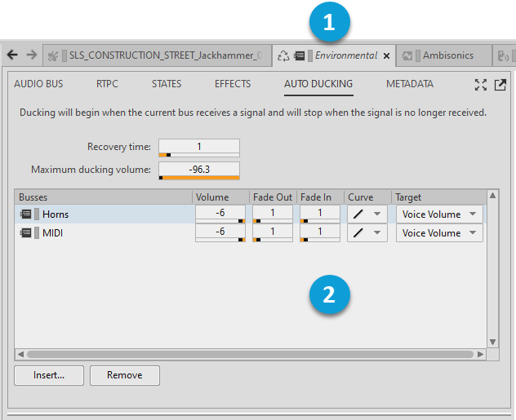Switch to the RTPC tab

click(x=107, y=84)
